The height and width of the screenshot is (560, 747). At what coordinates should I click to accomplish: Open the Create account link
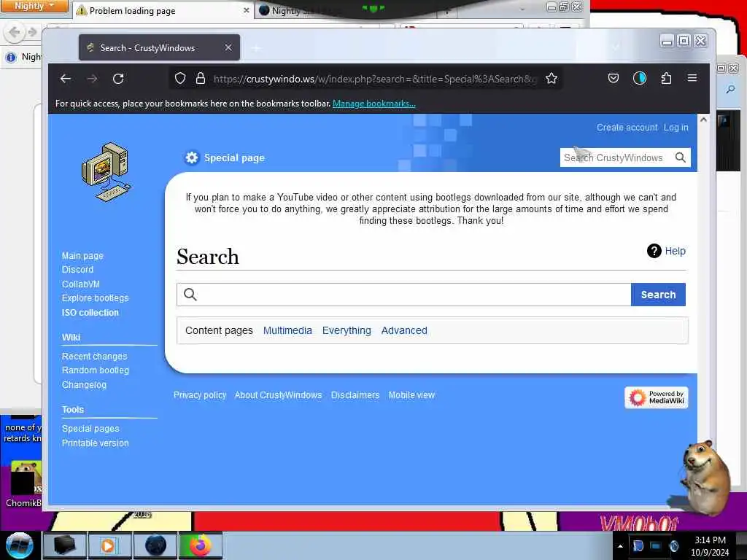(x=627, y=127)
